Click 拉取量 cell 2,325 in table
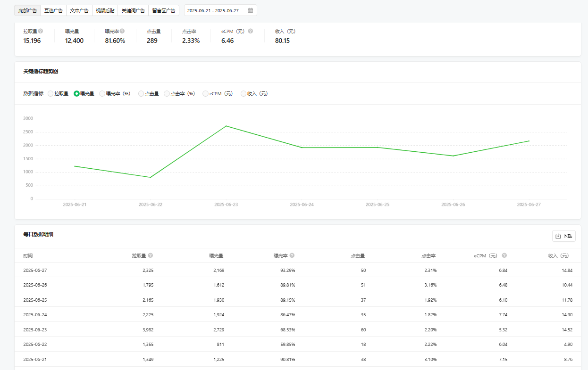The image size is (588, 370). 148,271
